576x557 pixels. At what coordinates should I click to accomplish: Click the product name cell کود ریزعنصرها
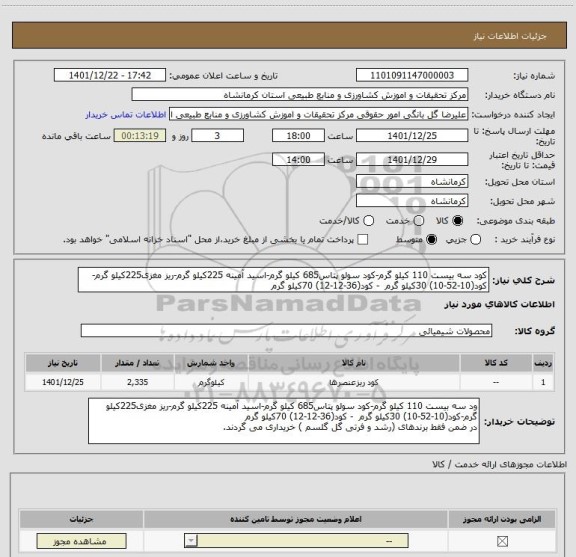pos(354,382)
